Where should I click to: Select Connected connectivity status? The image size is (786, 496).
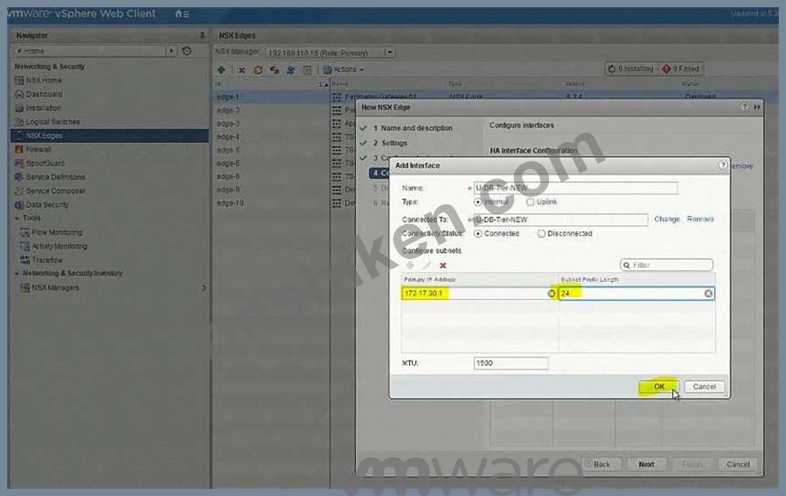(x=478, y=234)
